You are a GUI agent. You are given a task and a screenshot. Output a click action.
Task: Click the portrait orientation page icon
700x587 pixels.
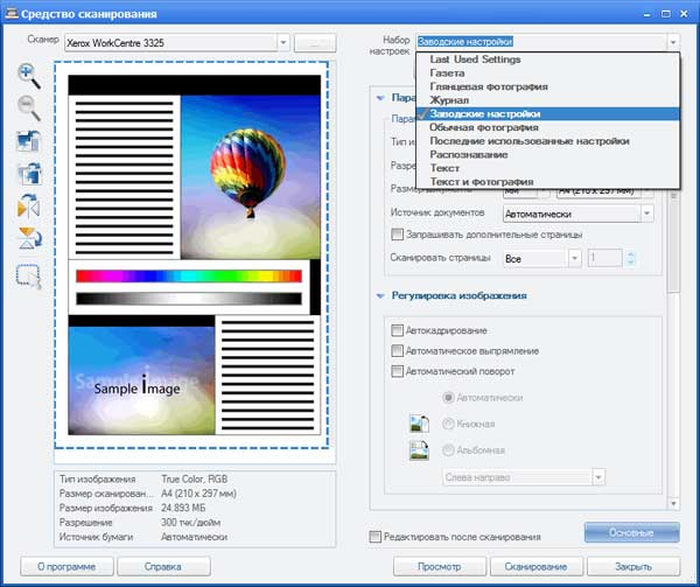pyautogui.click(x=419, y=423)
